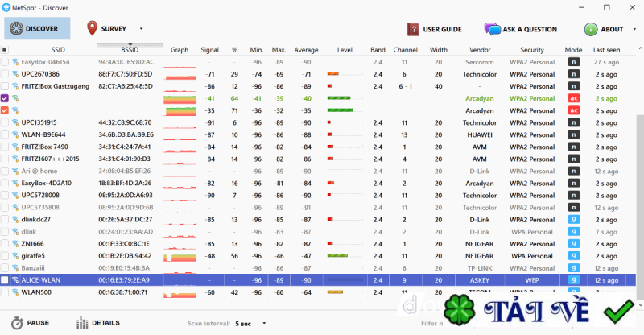Click the 'ac' mode badge in green row
The height and width of the screenshot is (335, 644).
point(573,99)
